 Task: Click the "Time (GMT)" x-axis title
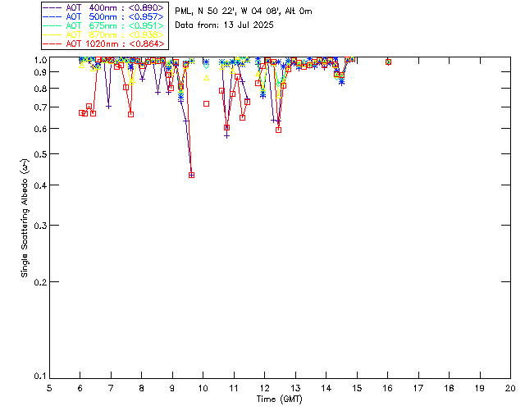pos(279,399)
